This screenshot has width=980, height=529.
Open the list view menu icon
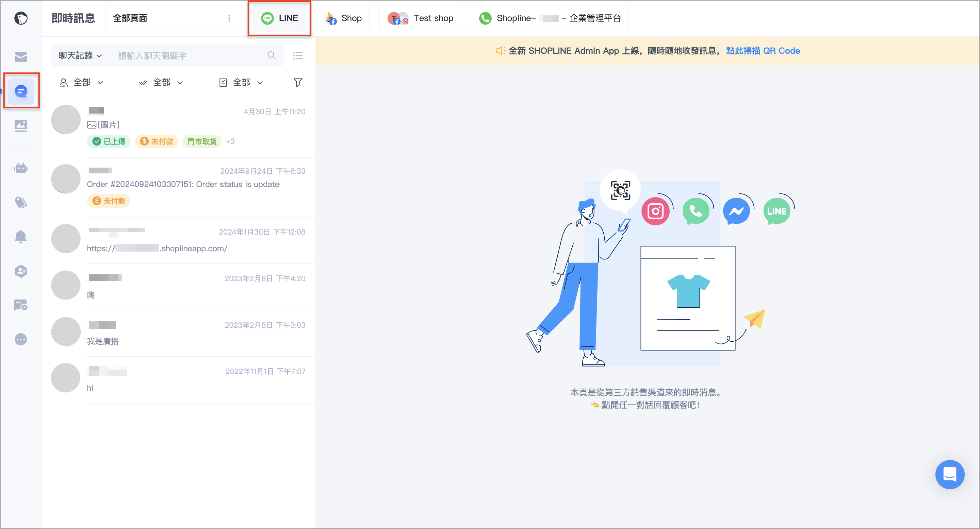(x=298, y=55)
